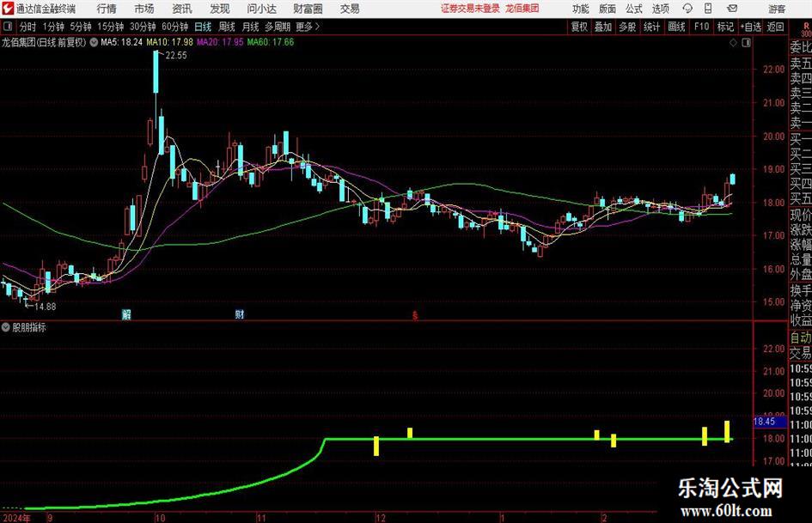Click the 股朋指标 indicator name

pyautogui.click(x=29, y=327)
